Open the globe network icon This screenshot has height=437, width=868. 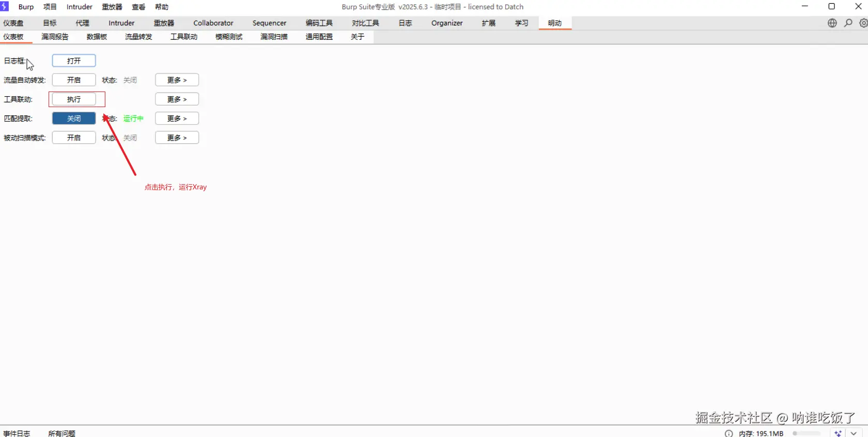point(832,23)
